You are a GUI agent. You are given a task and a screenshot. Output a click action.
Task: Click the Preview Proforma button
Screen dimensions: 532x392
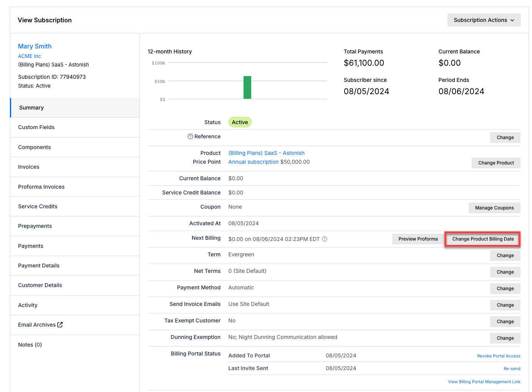(x=418, y=239)
